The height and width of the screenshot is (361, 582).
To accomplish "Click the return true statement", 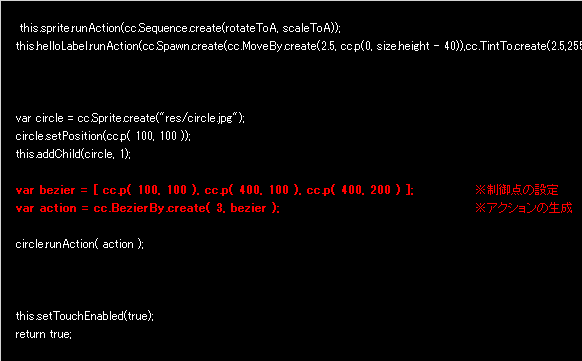I will tap(43, 334).
